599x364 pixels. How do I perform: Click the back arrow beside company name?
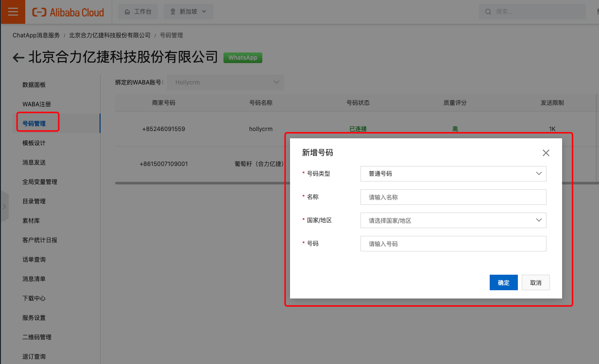coord(18,58)
